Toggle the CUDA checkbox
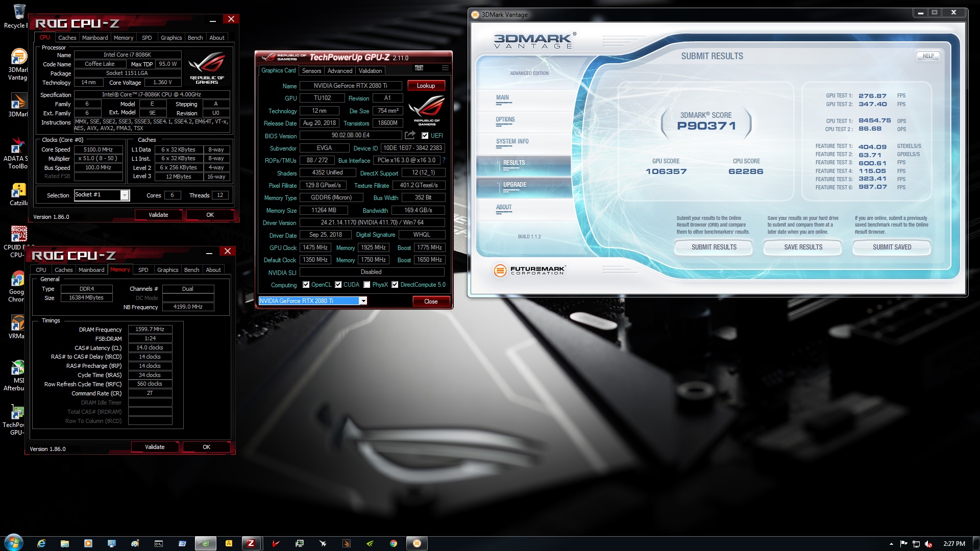Screen dimensions: 980x551 tap(338, 285)
